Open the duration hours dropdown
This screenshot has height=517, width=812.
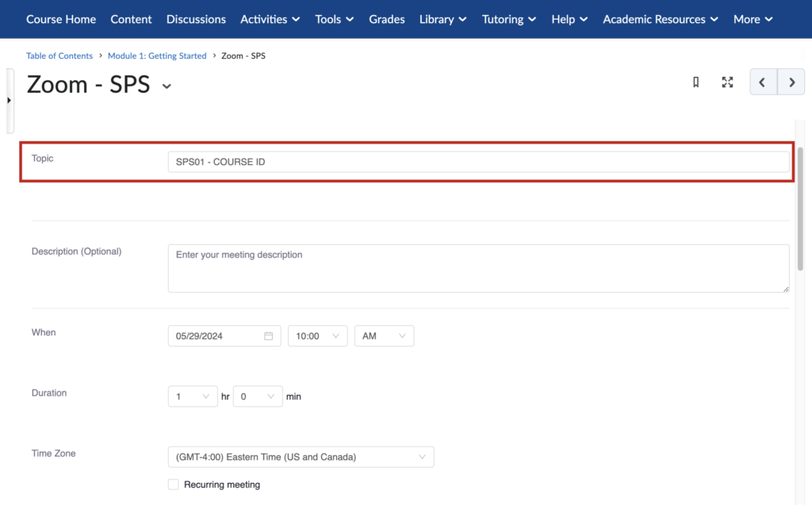click(192, 396)
